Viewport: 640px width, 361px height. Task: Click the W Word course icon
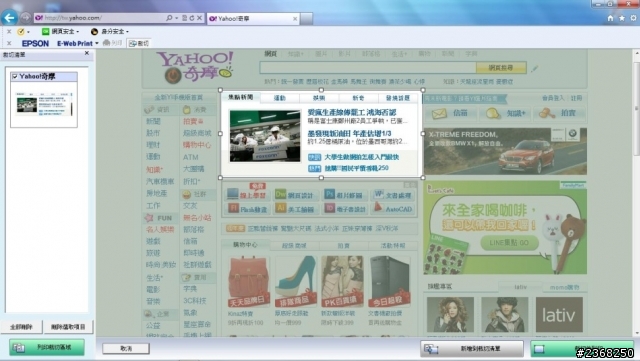pos(379,194)
